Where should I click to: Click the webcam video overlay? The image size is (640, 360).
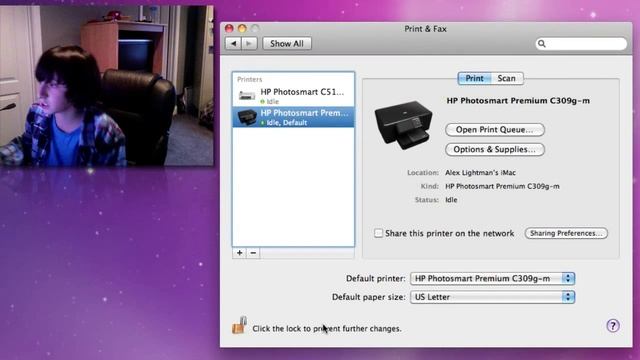(x=107, y=86)
